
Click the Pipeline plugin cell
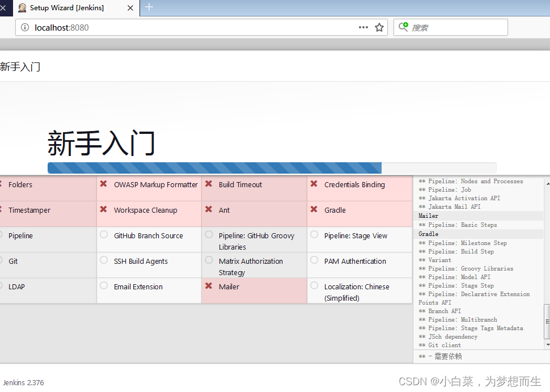point(48,240)
